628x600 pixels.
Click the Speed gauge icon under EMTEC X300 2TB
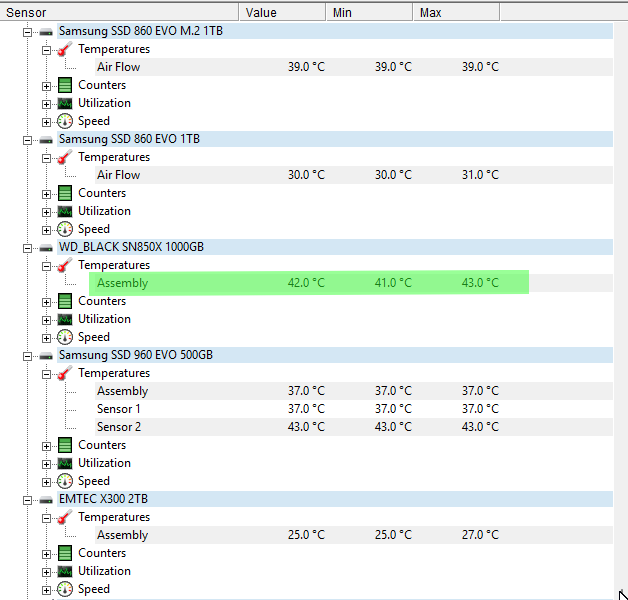click(65, 590)
